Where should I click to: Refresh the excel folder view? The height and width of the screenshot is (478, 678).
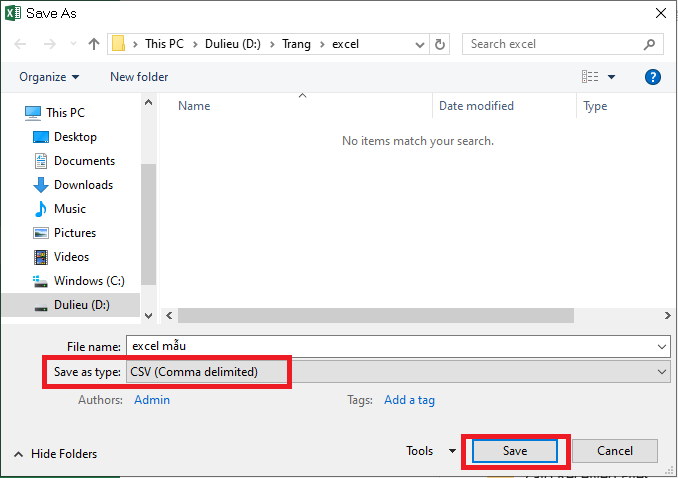pyautogui.click(x=440, y=44)
